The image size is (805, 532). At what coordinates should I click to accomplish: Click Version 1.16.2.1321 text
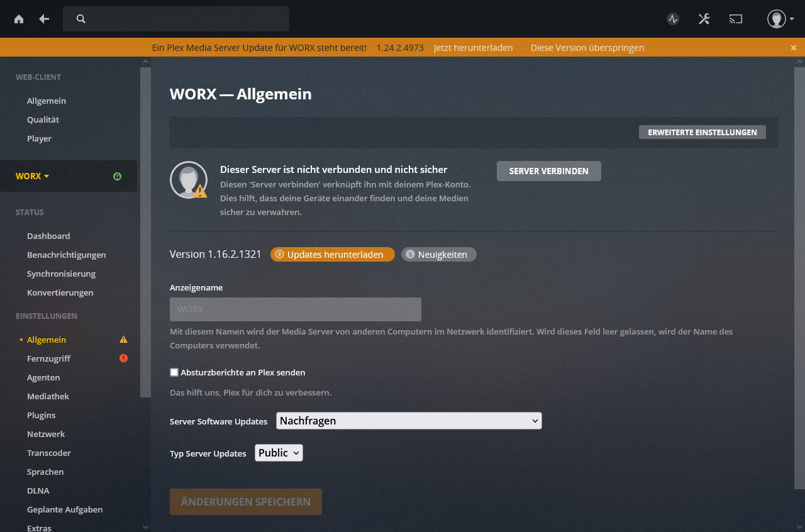point(216,254)
